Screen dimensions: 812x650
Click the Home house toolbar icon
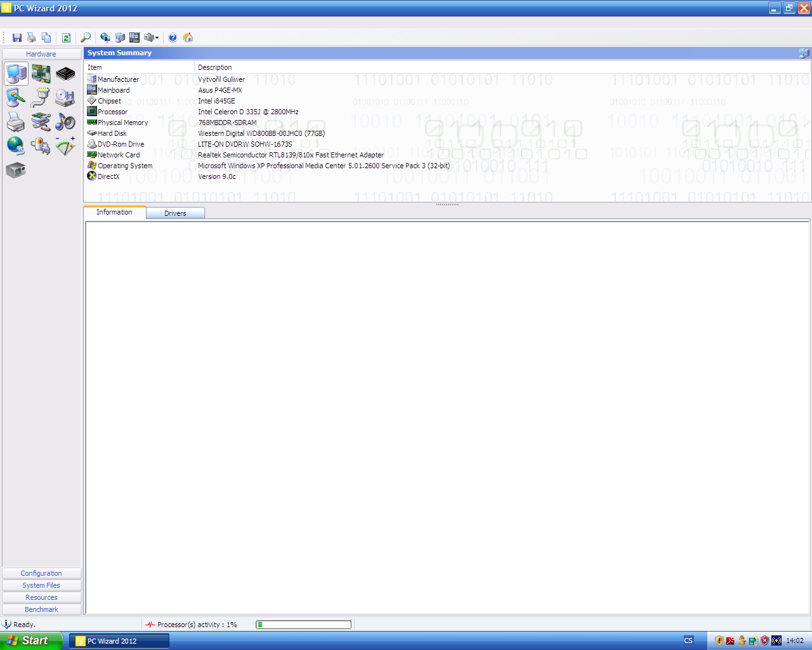click(x=188, y=38)
